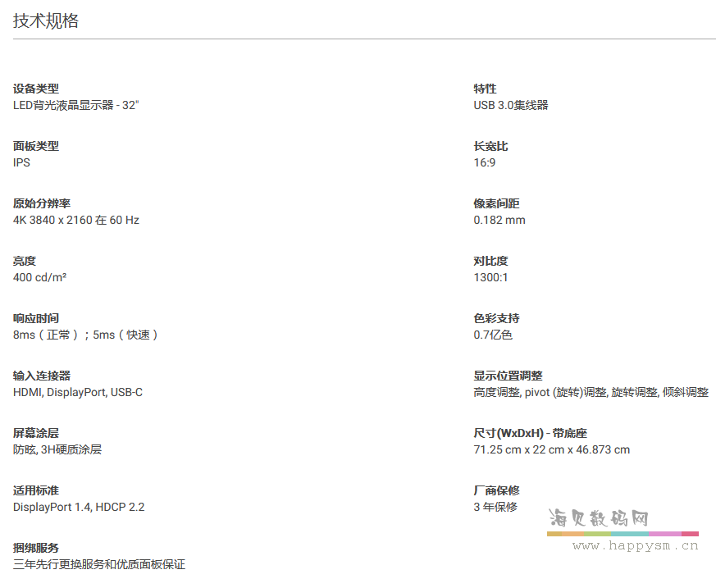Select the 亮度 label

(25, 261)
